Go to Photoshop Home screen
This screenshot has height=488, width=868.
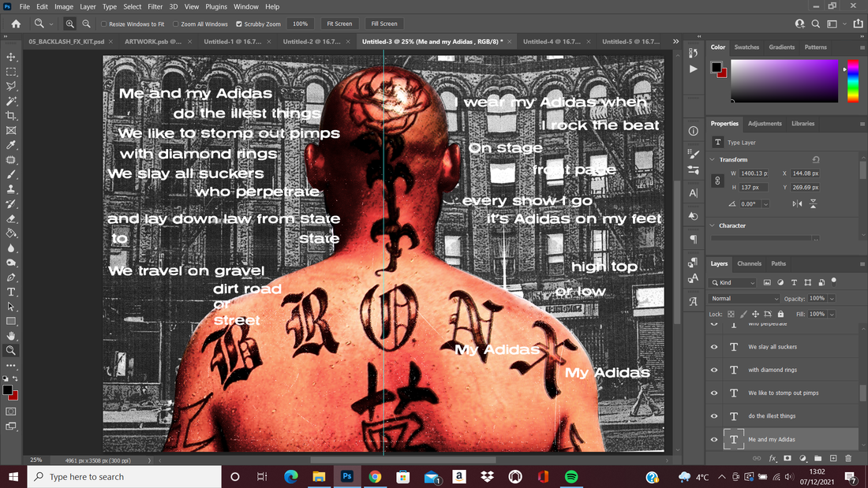click(16, 24)
